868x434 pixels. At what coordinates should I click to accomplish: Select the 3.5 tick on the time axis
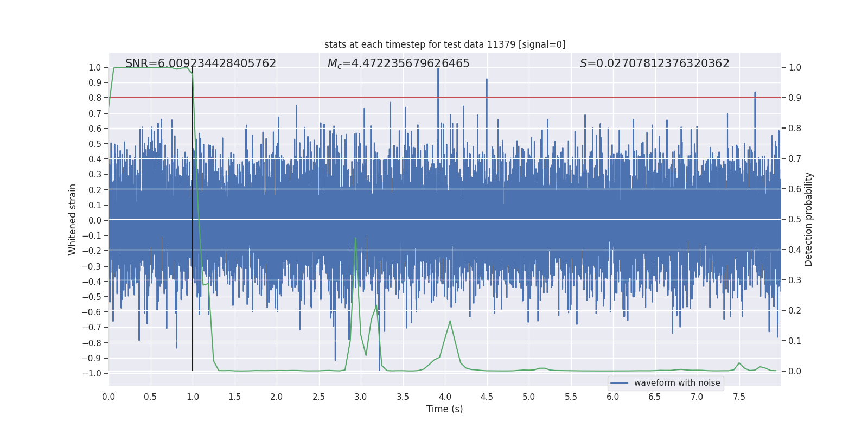[x=403, y=397]
